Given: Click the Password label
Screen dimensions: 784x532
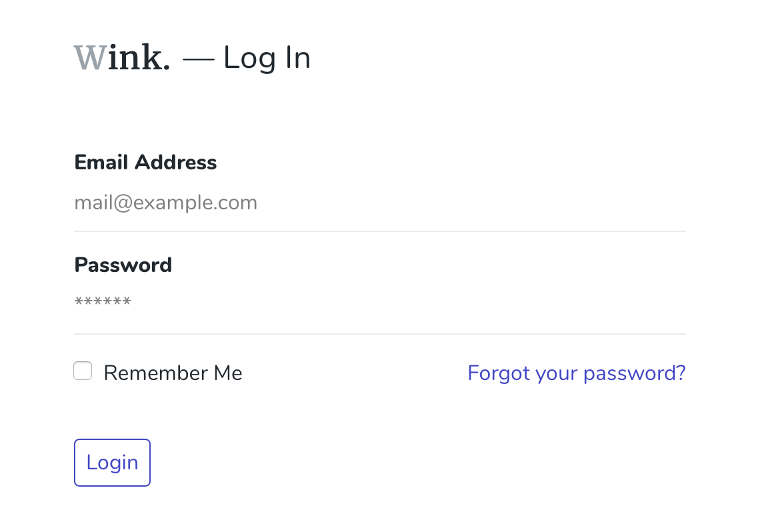Looking at the screenshot, I should tap(123, 265).
